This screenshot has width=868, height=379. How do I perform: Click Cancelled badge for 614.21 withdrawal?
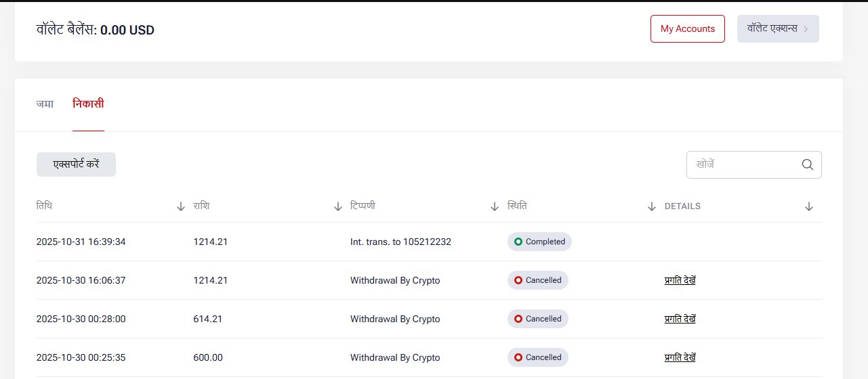coord(537,319)
